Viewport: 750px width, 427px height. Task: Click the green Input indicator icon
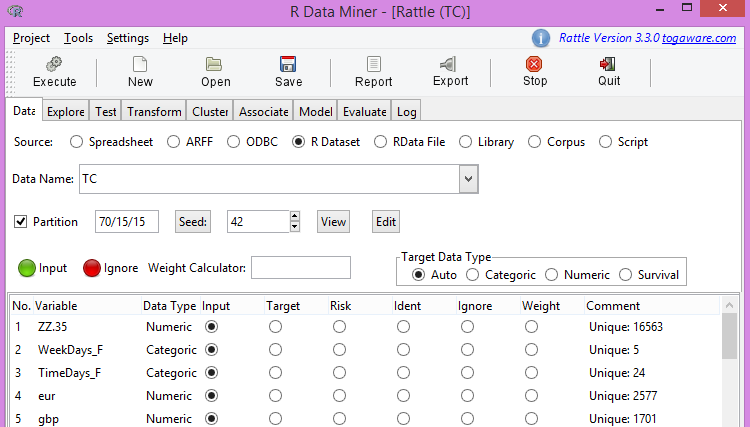click(27, 268)
